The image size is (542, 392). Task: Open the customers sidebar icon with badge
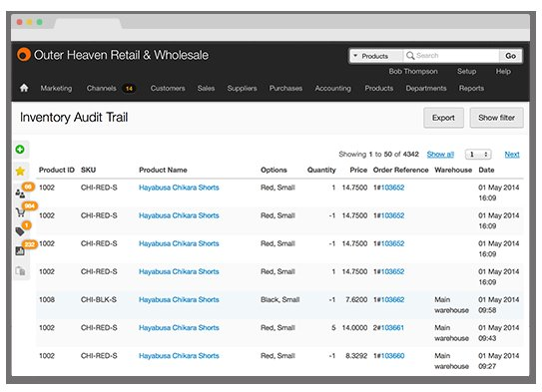[x=20, y=194]
